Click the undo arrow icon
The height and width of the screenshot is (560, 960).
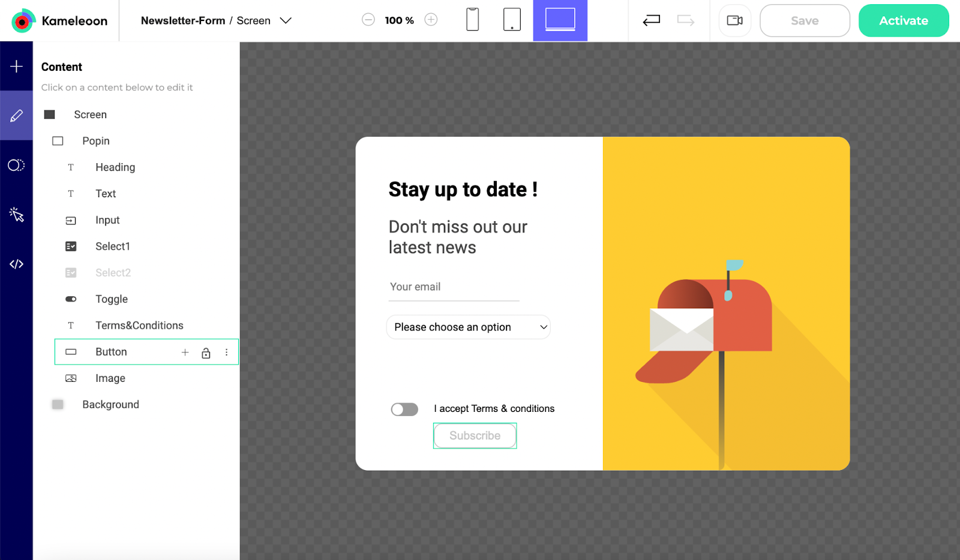click(651, 21)
